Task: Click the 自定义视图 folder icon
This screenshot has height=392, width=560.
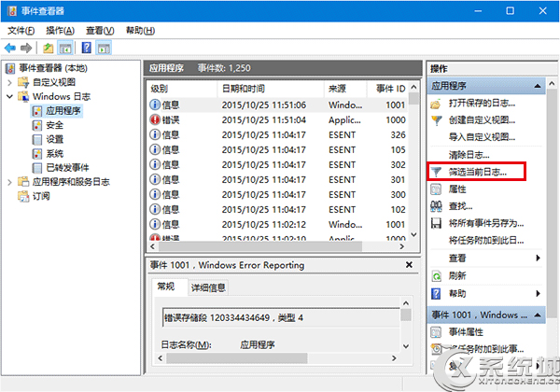Action: click(23, 82)
